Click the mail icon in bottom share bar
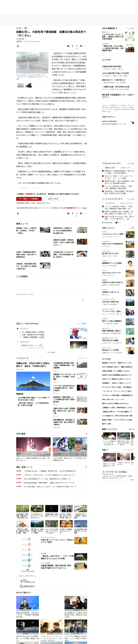Image resolution: width=138 pixels, height=644 pixels. click(68, 213)
